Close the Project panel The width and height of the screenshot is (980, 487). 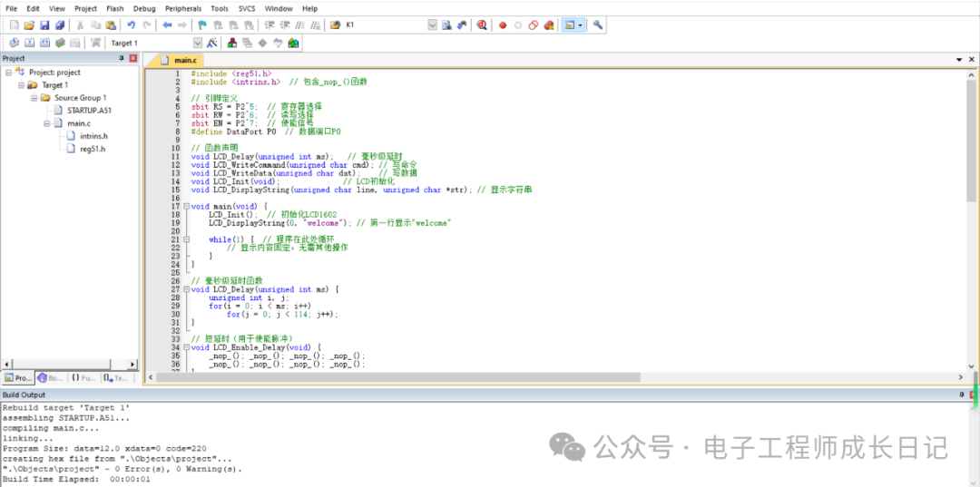click(133, 58)
